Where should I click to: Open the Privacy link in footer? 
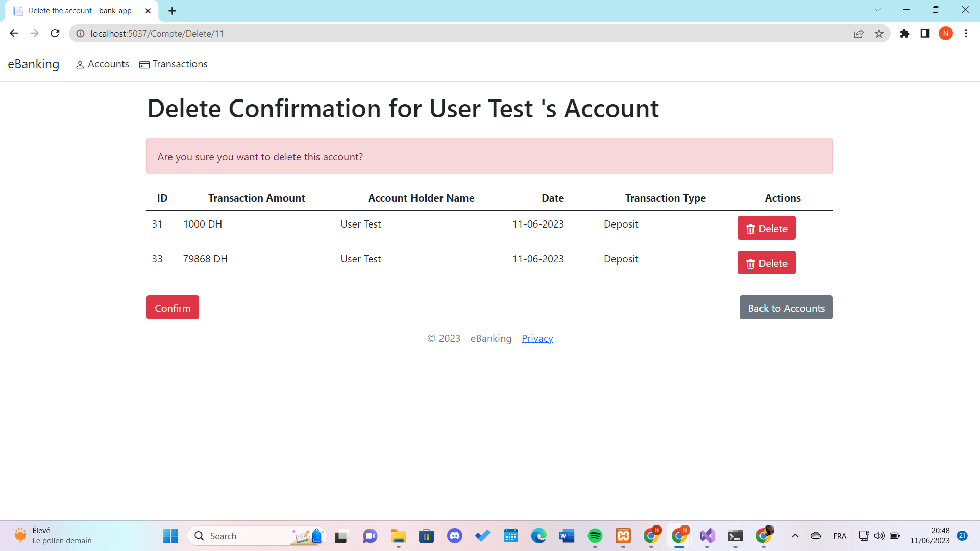(537, 338)
